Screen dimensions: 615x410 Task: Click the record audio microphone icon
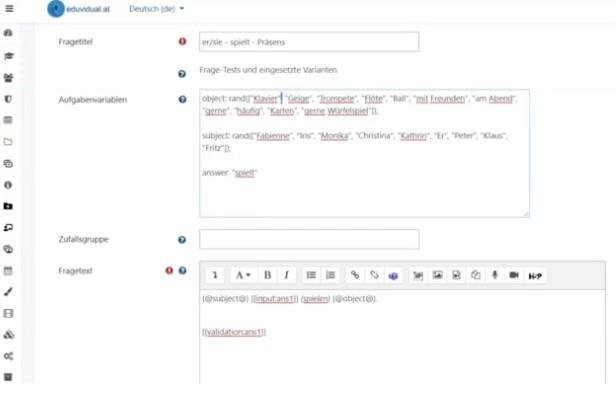[494, 275]
